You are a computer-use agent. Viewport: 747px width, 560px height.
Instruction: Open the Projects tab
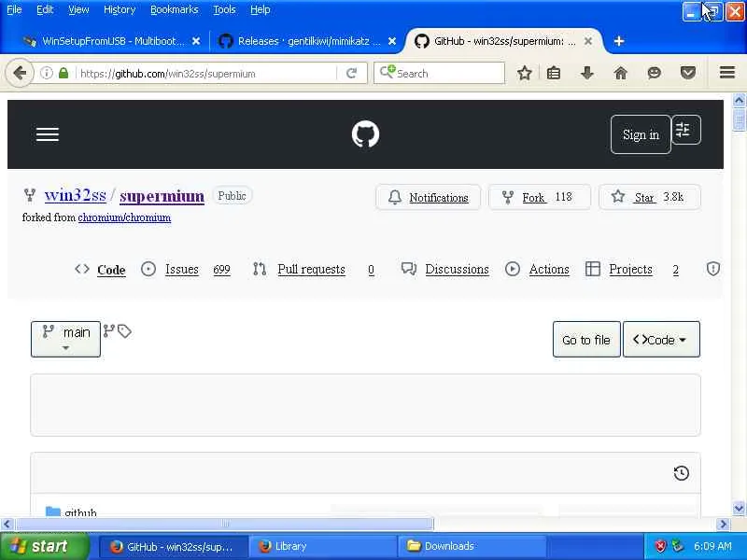click(632, 269)
